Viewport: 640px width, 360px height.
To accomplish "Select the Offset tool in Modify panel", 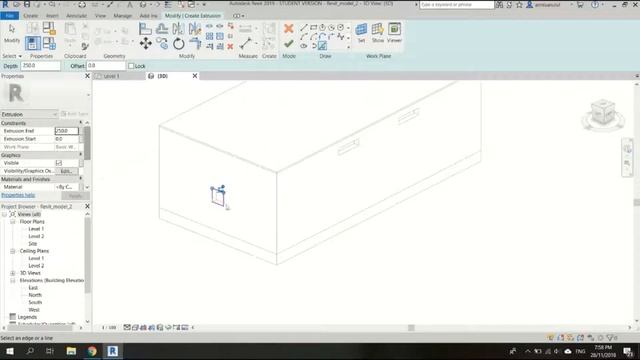I will [162, 29].
